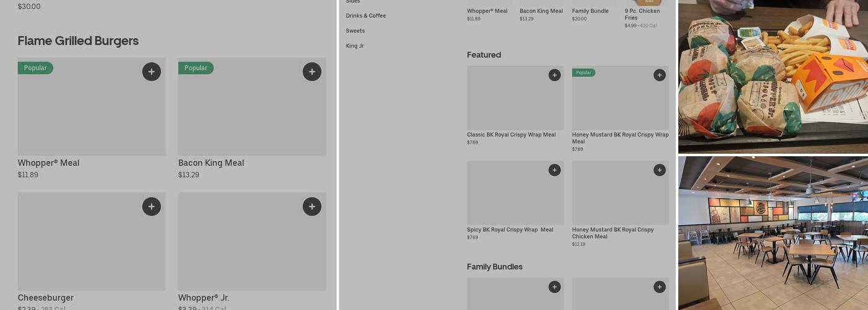This screenshot has width=868, height=310.
Task: Select small Bacon King Meal title beside Family Bundle
Action: pyautogui.click(x=541, y=11)
